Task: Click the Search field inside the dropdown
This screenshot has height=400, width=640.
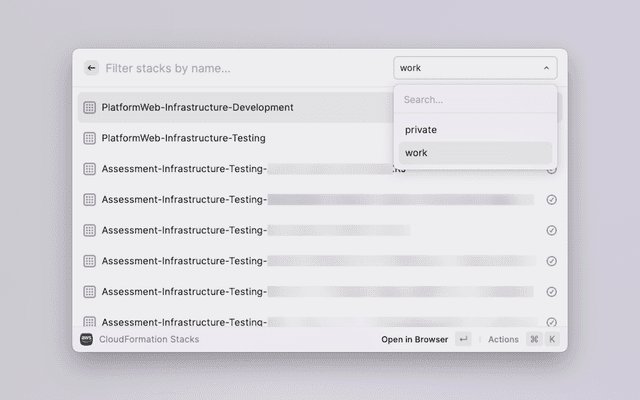Action: [475, 100]
